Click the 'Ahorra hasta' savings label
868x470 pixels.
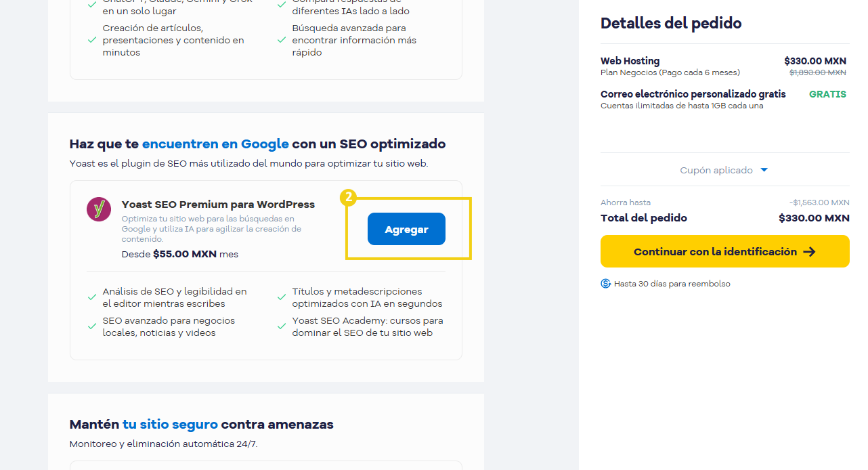pyautogui.click(x=626, y=202)
